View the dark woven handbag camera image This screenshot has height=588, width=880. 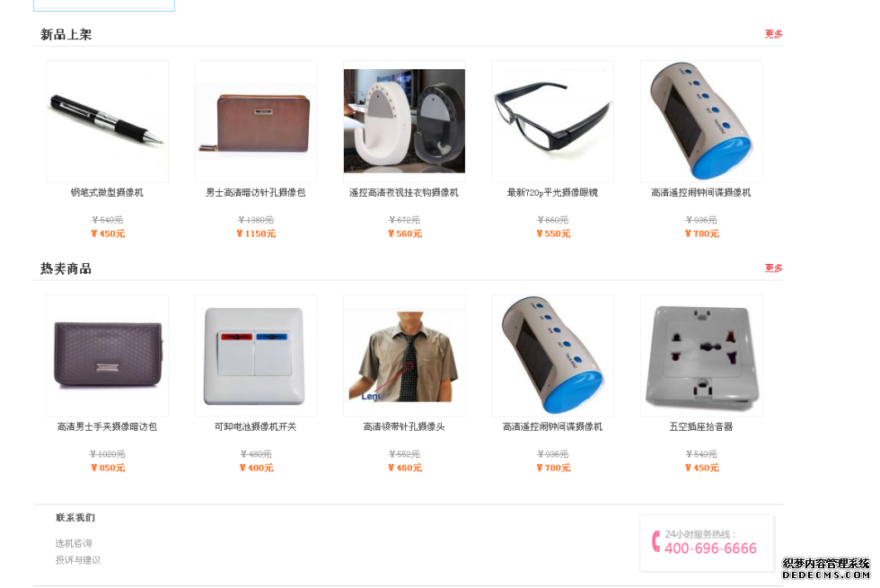(x=107, y=355)
